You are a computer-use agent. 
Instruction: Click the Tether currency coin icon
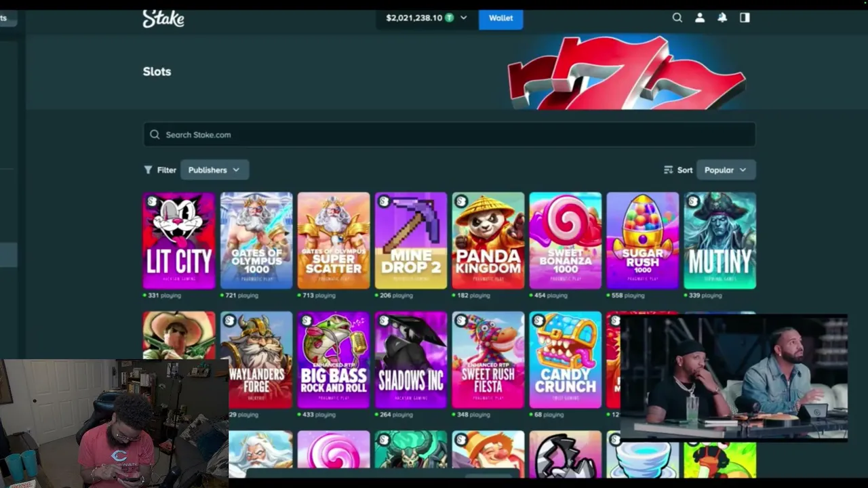[449, 18]
